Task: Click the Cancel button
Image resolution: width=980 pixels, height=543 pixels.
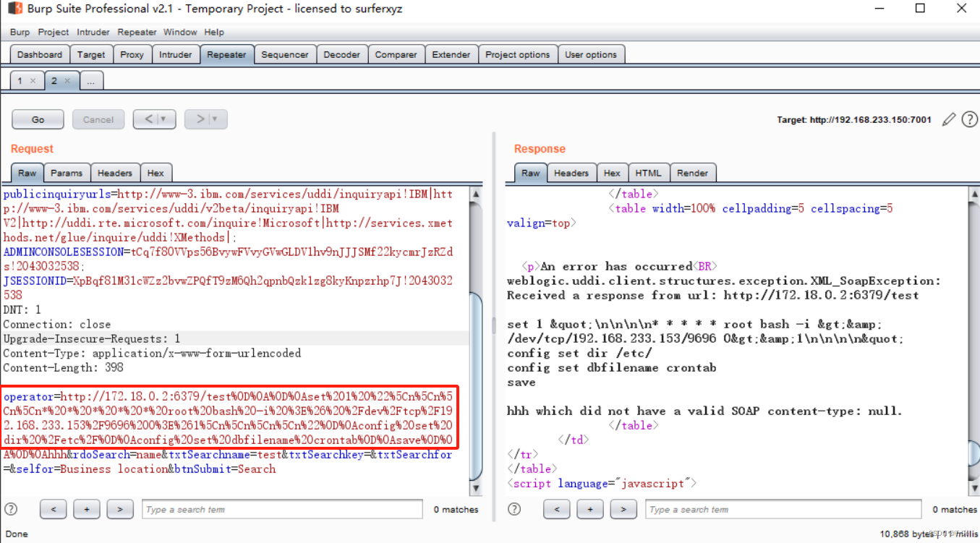Action: coord(98,119)
